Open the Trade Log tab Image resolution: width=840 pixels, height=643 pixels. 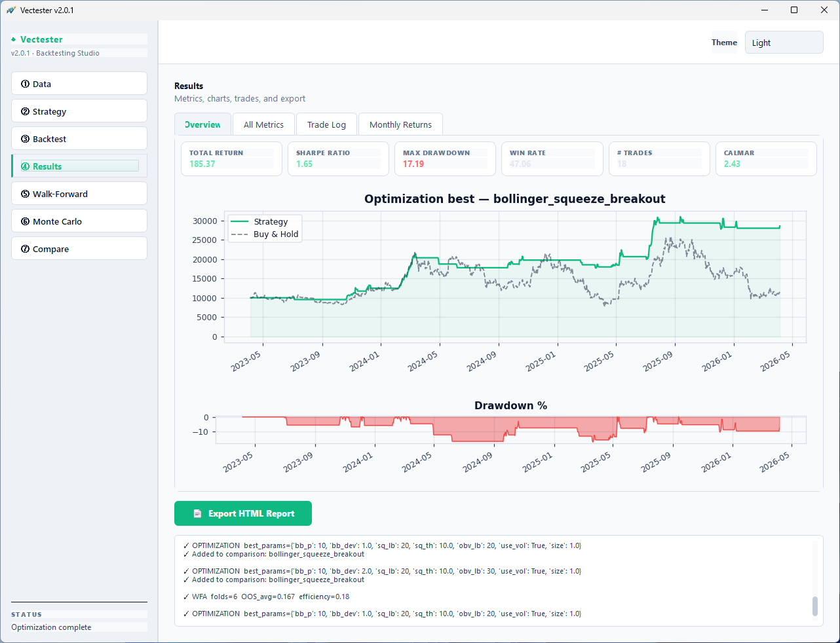[326, 124]
